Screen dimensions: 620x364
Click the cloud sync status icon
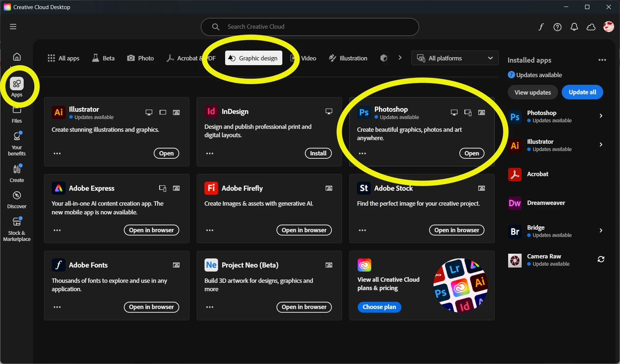pos(591,27)
